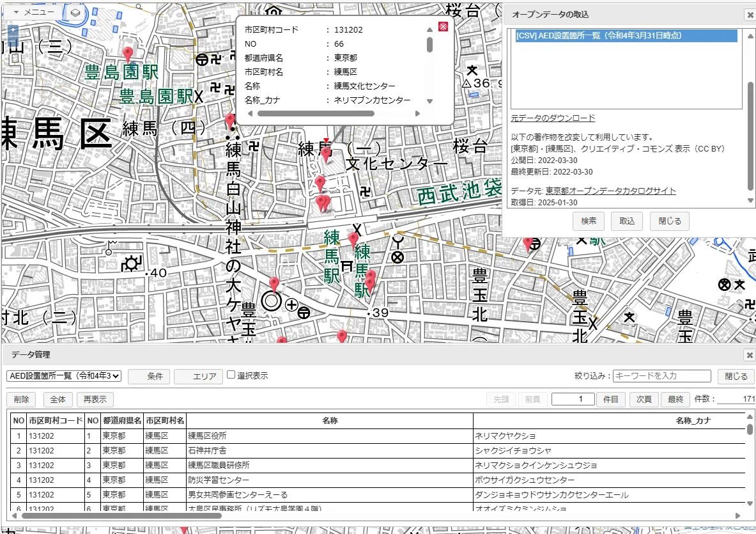756x534 pixels.
Task: Close the オープンデータの取込 panel
Action: (749, 15)
